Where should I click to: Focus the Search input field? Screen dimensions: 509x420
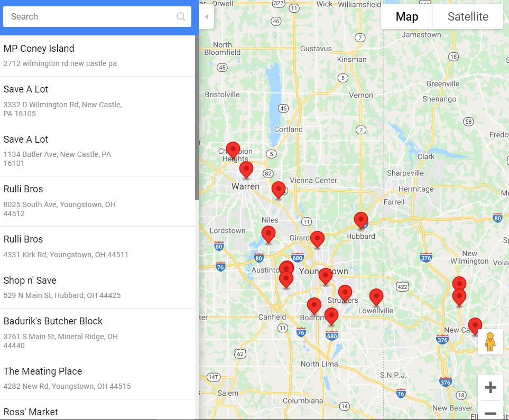tap(97, 16)
